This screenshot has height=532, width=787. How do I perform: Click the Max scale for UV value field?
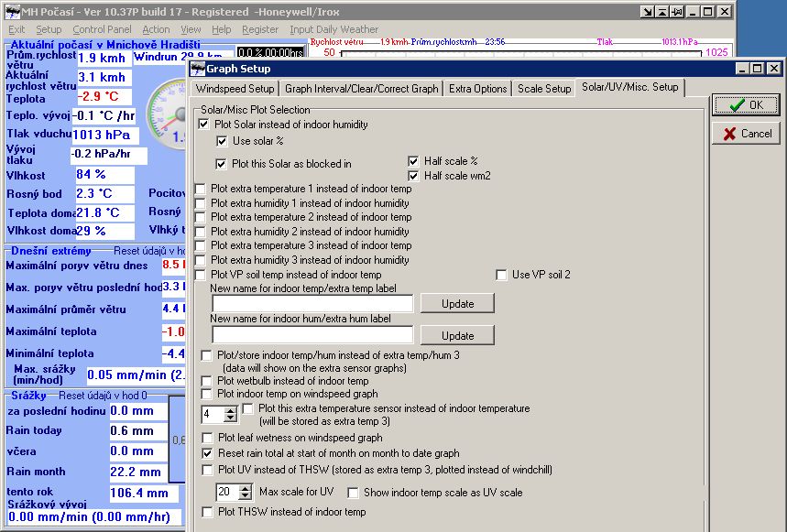click(228, 492)
